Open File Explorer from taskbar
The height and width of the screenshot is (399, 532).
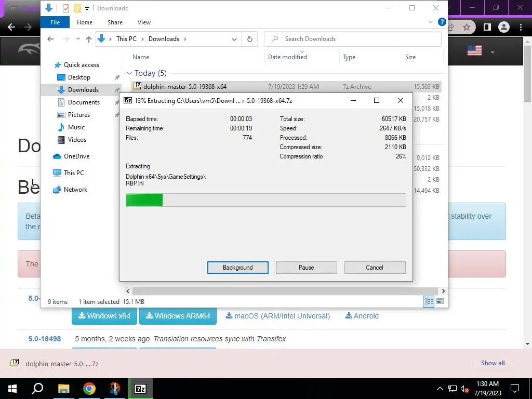point(63,389)
